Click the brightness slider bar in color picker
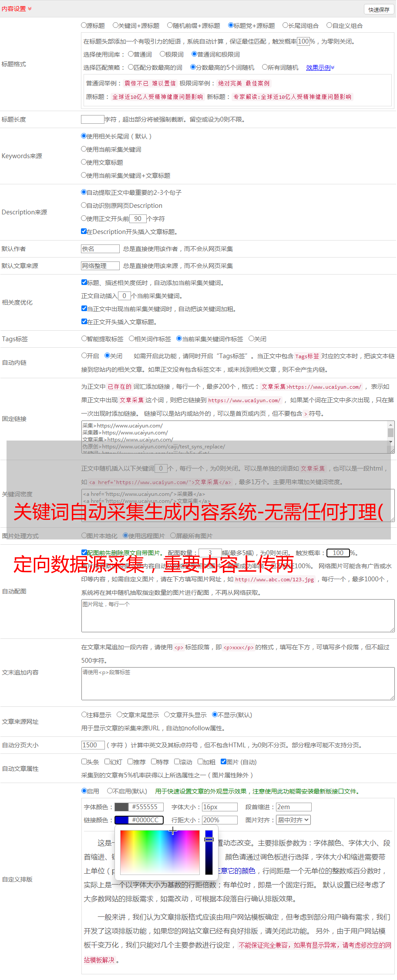397x980 pixels. (209, 852)
